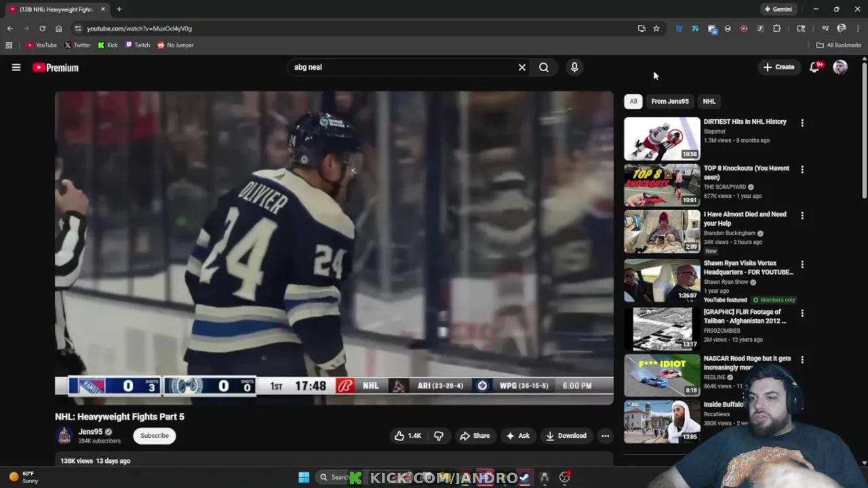Open a new browser tab
This screenshot has height=488, width=868.
click(119, 9)
